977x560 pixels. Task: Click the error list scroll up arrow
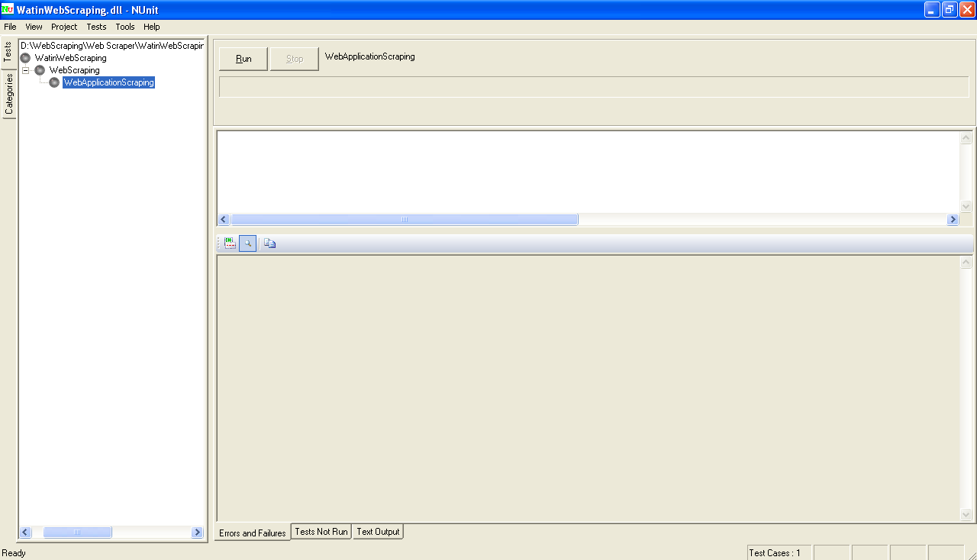966,138
